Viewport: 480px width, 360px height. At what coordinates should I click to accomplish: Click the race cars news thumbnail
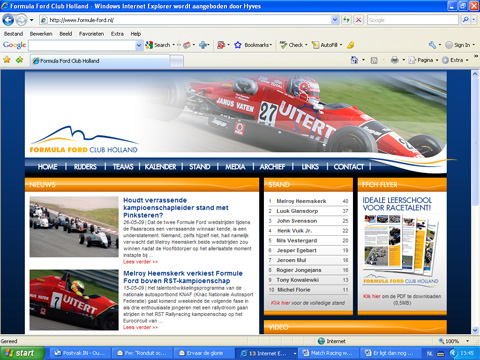point(74,227)
